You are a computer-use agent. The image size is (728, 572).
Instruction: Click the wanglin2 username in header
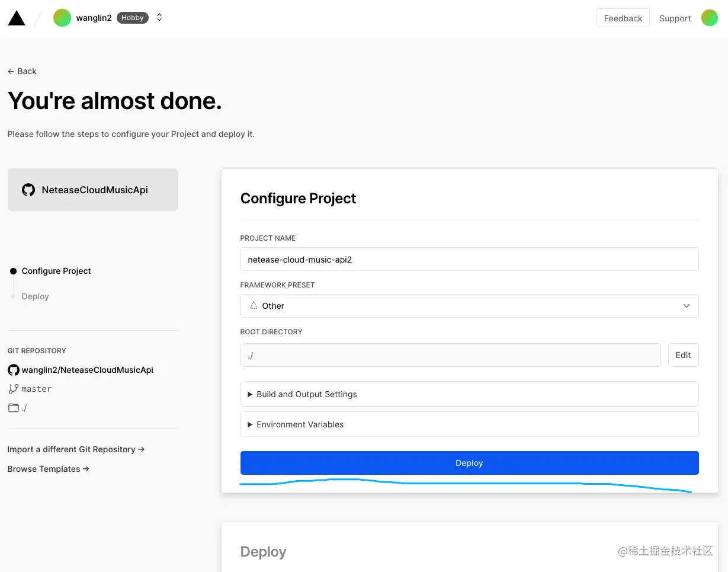click(94, 18)
